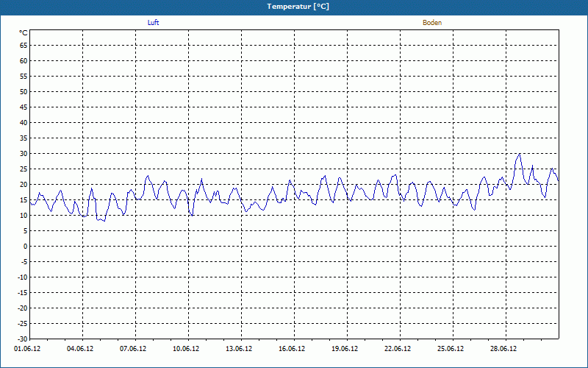Select the 28.06.12 date label
The height and width of the screenshot is (368, 588).
(x=503, y=349)
